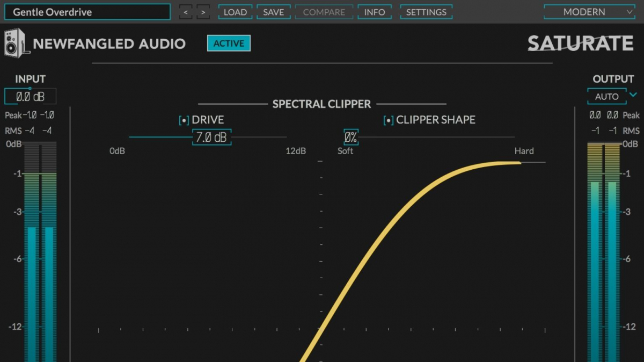644x362 pixels.
Task: Click the NEWFANGLED AUDIO brand text
Action: tap(109, 44)
